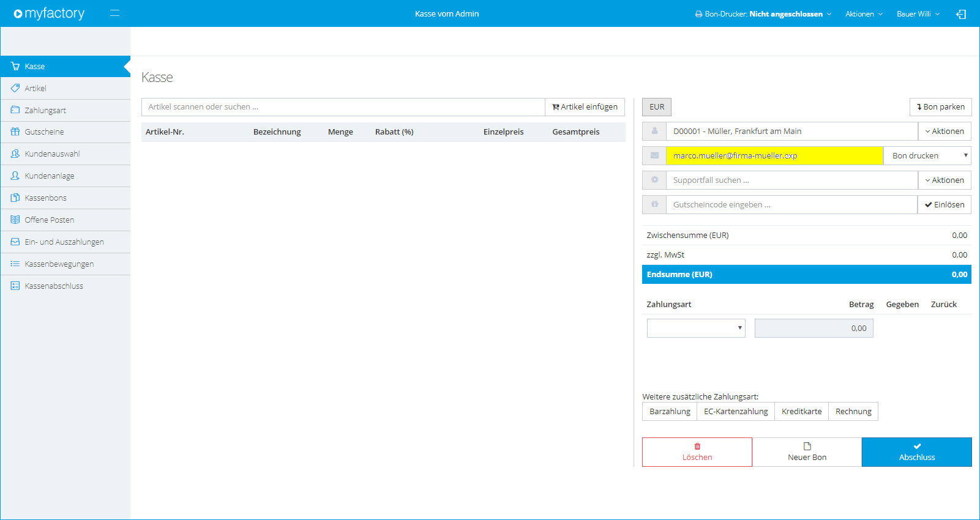Select Rechnung payment method
The width and height of the screenshot is (980, 520).
(x=853, y=411)
